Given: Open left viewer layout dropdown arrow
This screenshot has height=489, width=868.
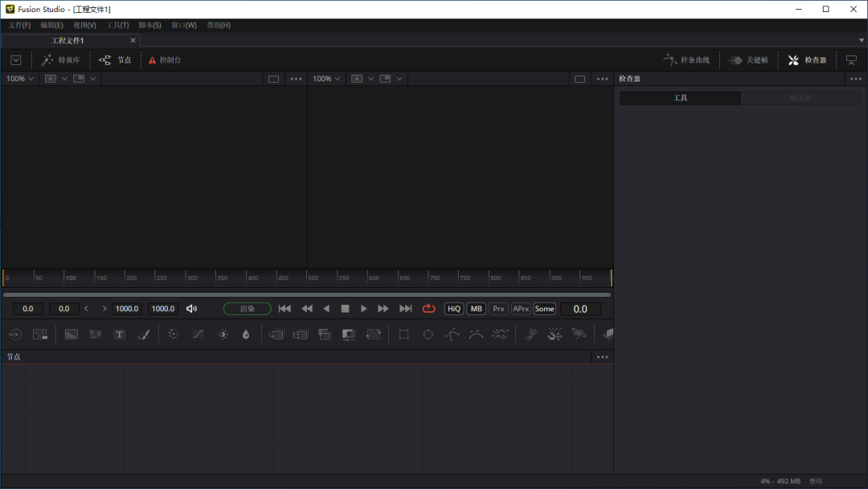Looking at the screenshot, I should (x=93, y=79).
